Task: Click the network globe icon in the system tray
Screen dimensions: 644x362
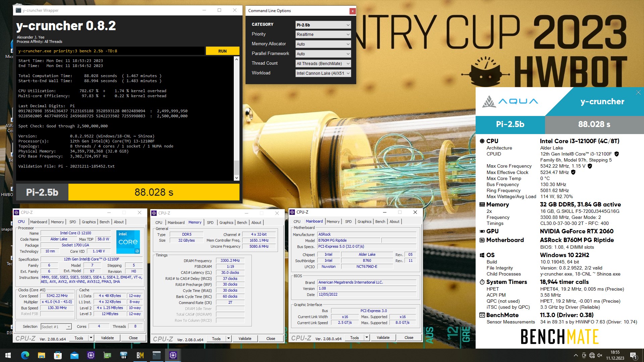Action: click(x=592, y=355)
